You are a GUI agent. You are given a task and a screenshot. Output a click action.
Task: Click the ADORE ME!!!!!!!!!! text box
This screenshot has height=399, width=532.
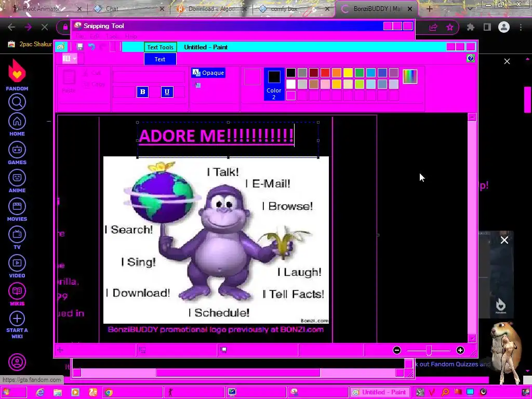click(x=228, y=140)
